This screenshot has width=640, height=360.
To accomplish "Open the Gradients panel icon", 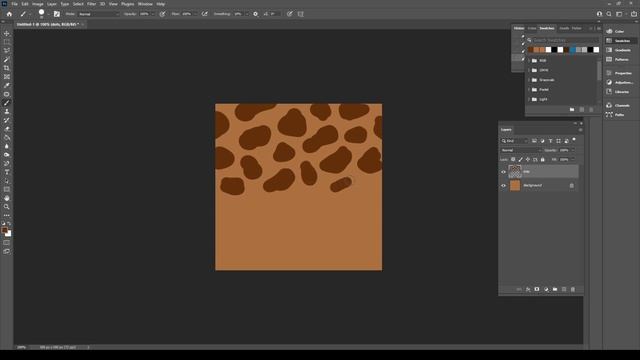I will coord(609,50).
